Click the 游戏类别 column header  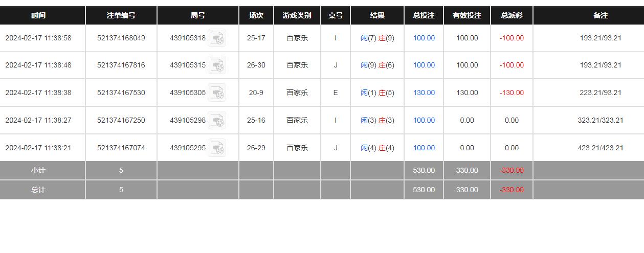(297, 15)
